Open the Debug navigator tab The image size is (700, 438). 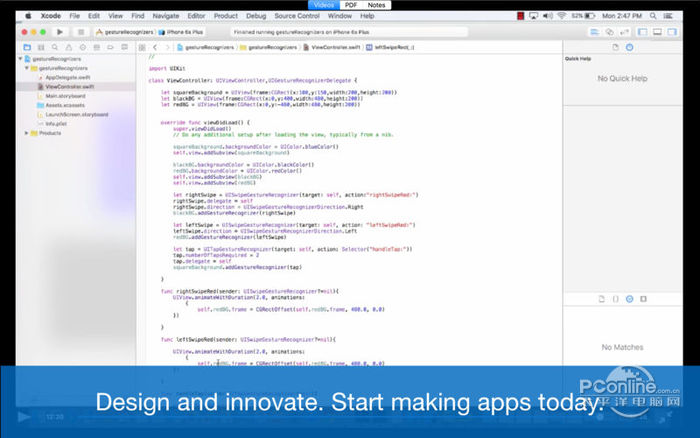coord(96,47)
